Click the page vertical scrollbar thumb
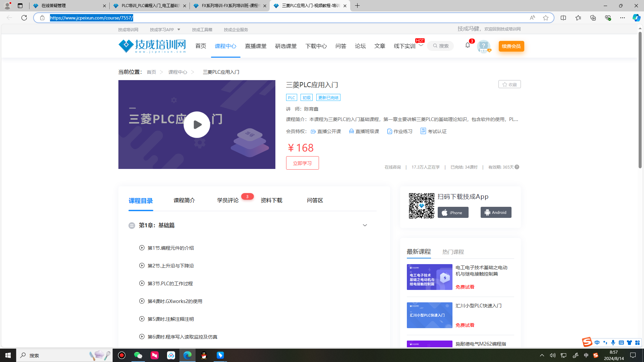The height and width of the screenshot is (362, 644). (640, 100)
